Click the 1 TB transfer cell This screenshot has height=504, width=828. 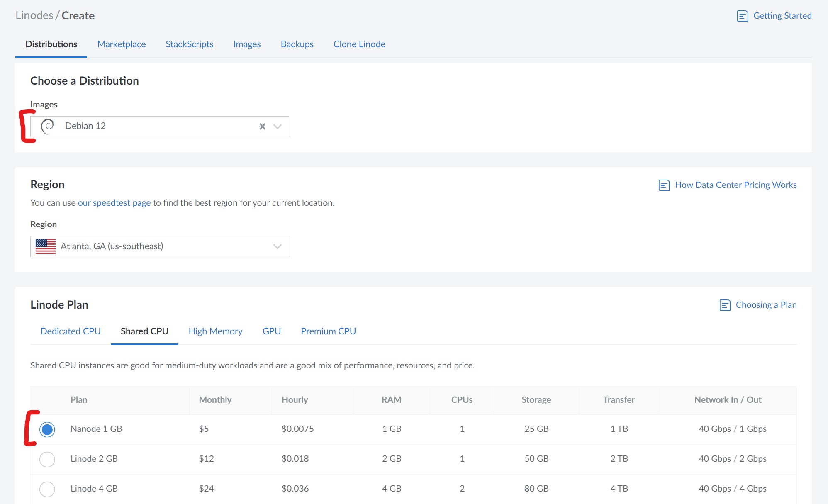619,429
